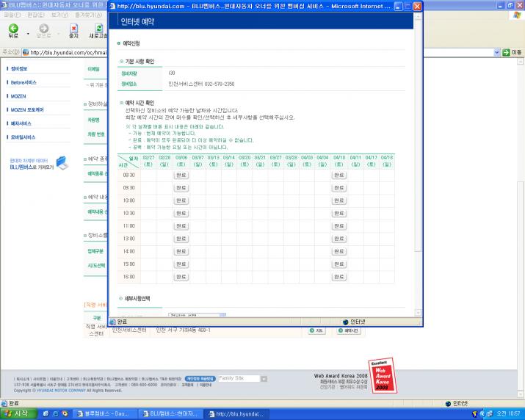Switch to http://blu.hyundai taskbar window button

236,414
